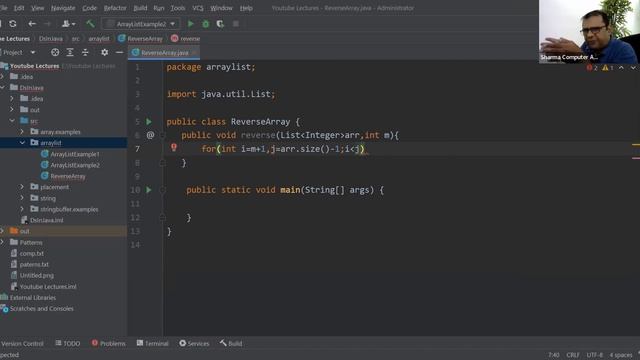
Task: Click run gutter icon beside main method
Action: point(149,190)
